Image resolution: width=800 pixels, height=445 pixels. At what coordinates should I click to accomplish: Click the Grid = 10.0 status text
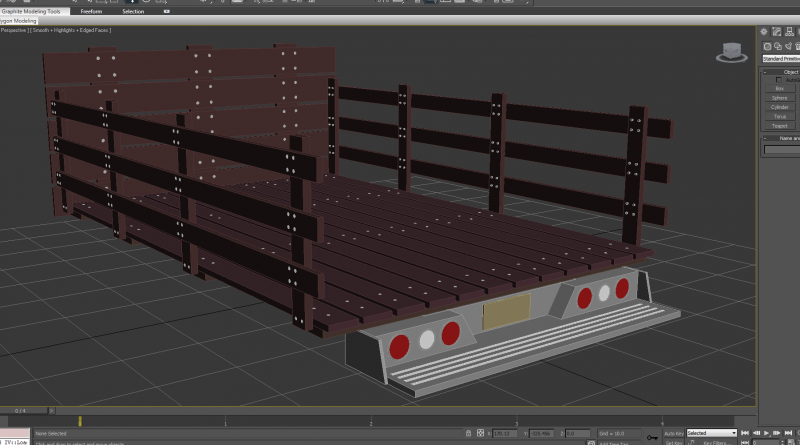[x=611, y=433]
